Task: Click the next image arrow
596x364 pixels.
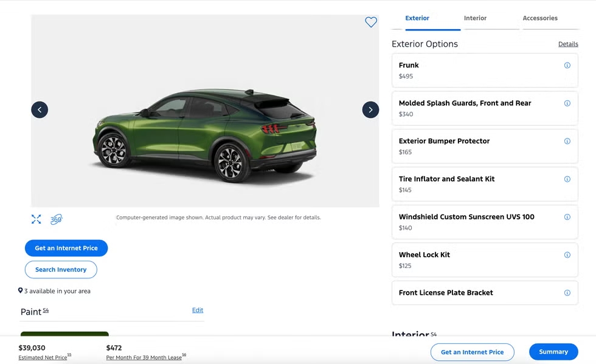Action: click(370, 109)
